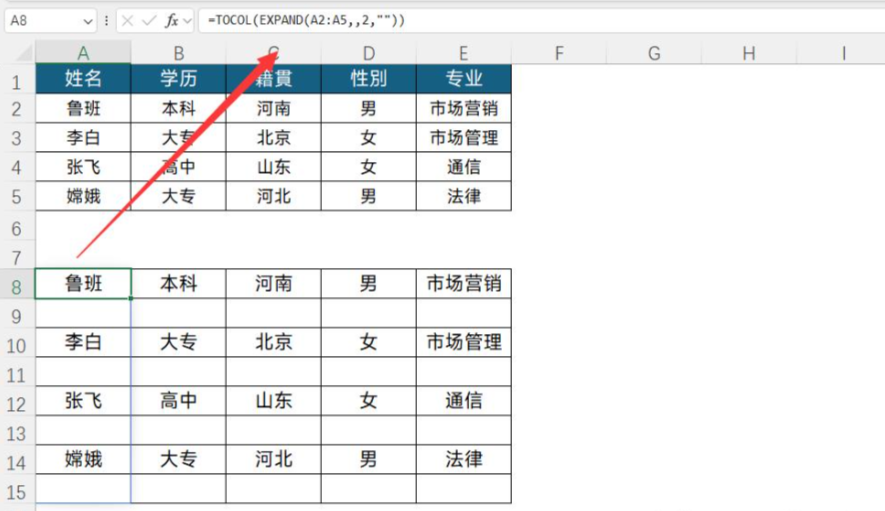Screen dimensions: 885x511
Task: Click the Enter checkmark formula icon
Action: [x=148, y=20]
